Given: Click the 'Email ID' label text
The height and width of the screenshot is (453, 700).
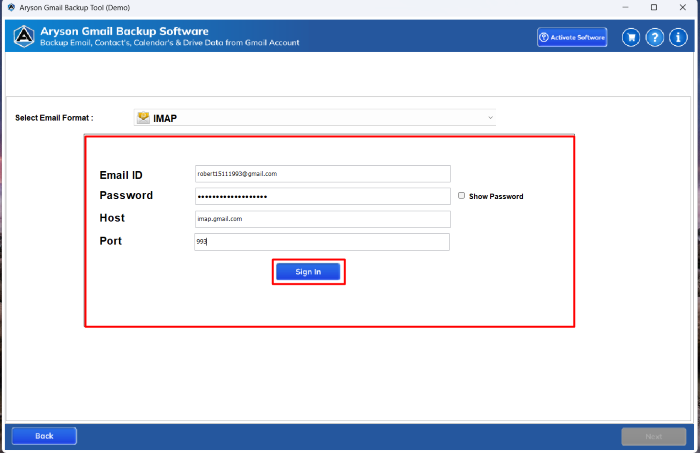Looking at the screenshot, I should pos(121,175).
